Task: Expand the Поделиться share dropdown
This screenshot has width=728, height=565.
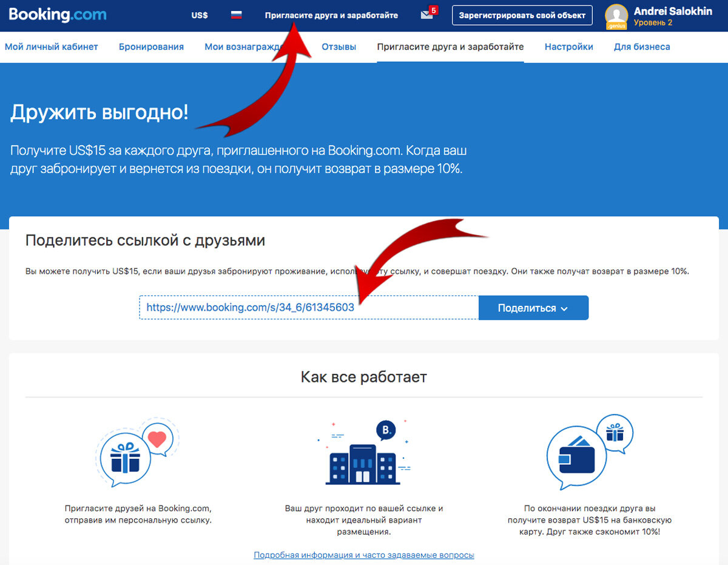Action: tap(533, 308)
